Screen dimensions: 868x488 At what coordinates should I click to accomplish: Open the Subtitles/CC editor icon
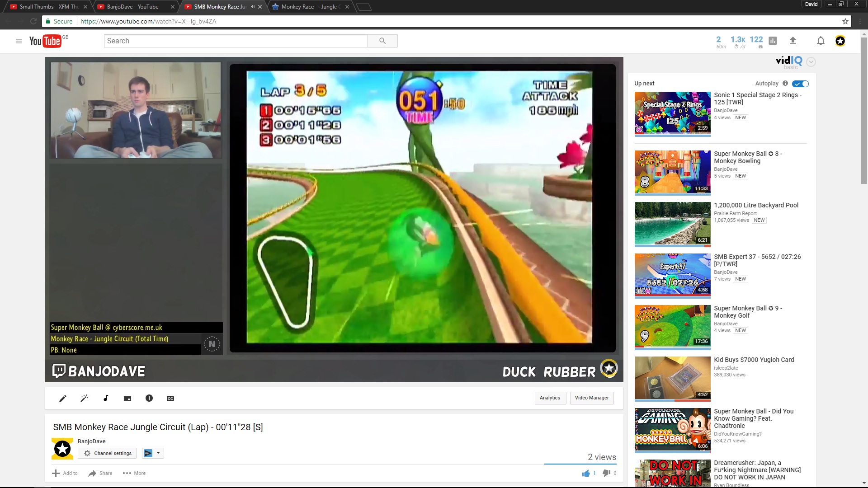pos(170,398)
